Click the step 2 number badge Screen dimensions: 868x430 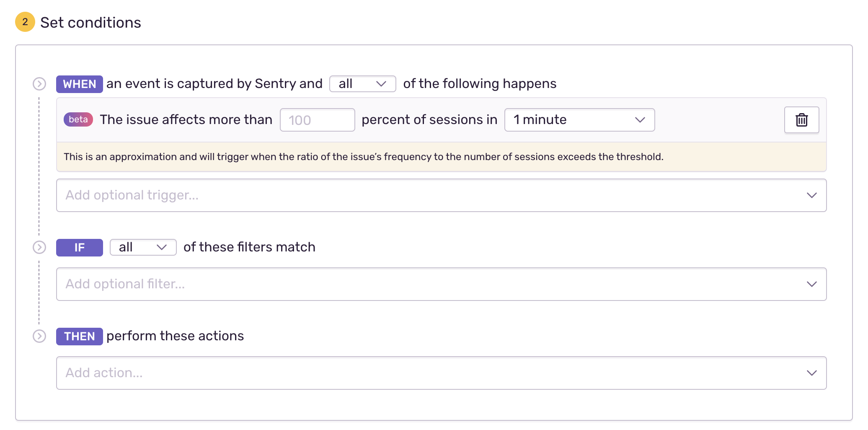pyautogui.click(x=25, y=22)
